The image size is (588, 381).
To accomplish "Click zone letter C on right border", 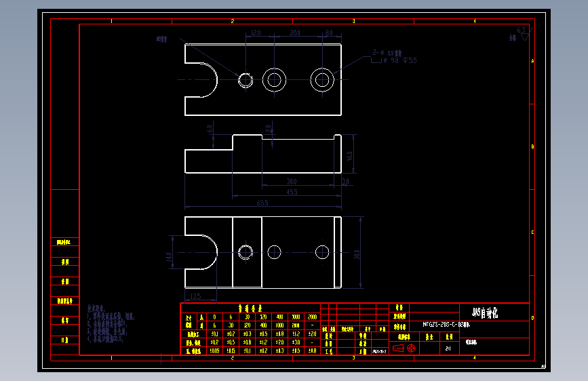I will point(532,233).
